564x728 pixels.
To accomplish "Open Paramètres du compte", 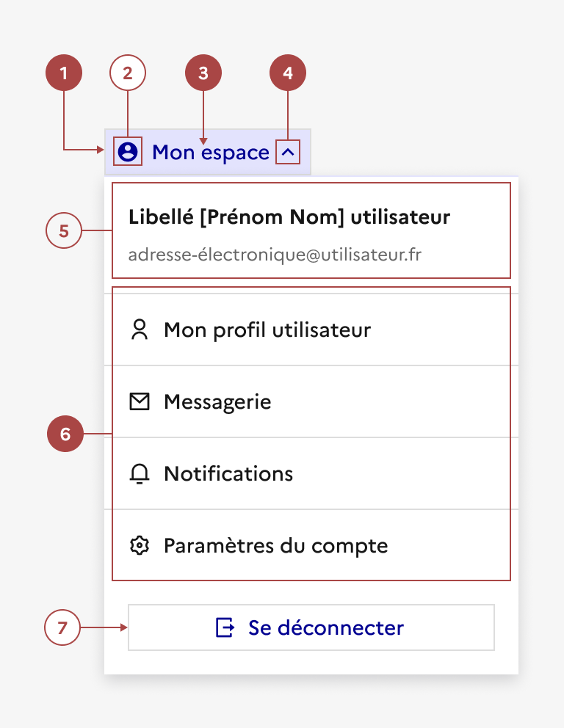I will pyautogui.click(x=275, y=546).
